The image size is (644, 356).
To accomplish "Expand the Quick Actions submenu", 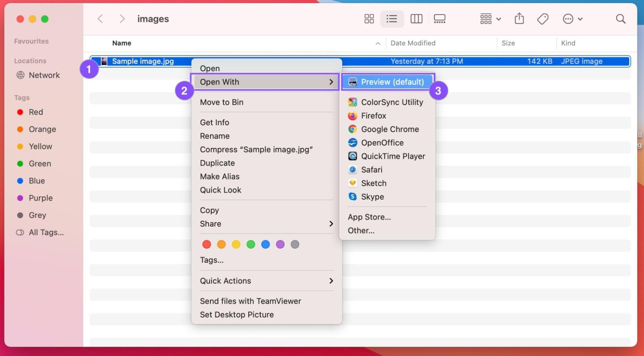I will click(266, 281).
